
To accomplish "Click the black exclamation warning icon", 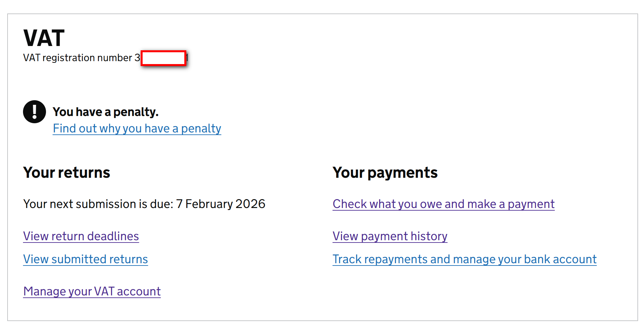I will pos(34,112).
